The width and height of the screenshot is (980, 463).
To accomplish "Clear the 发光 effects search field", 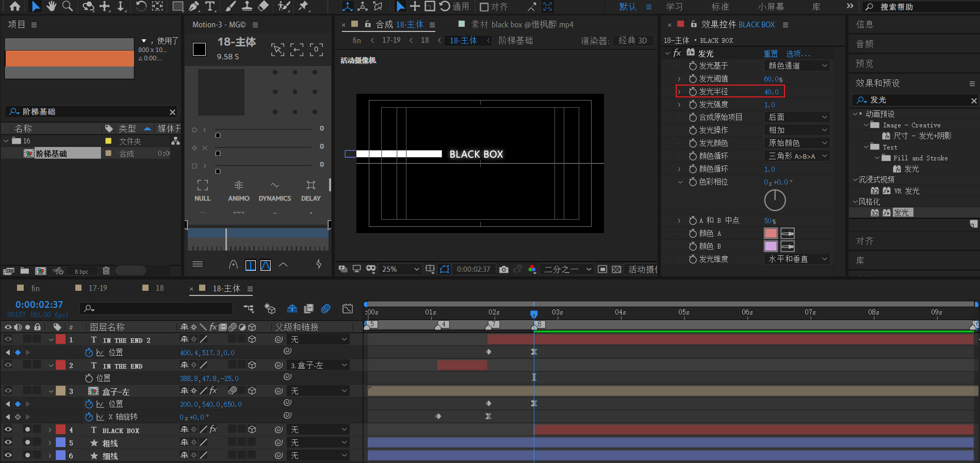I will pos(974,101).
